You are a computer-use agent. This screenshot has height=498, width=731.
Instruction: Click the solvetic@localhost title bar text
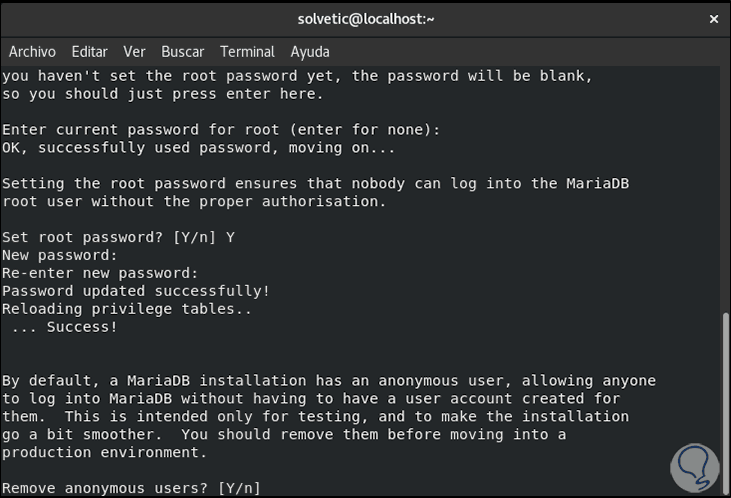coord(366,18)
